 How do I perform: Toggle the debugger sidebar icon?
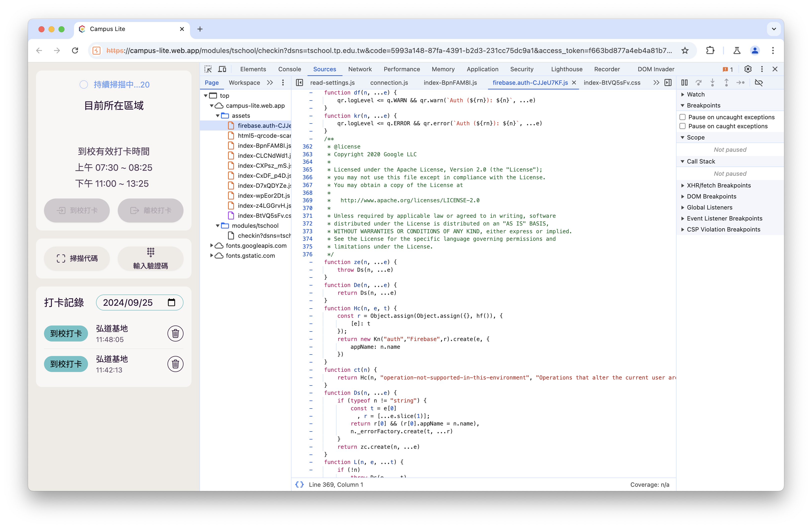coord(668,82)
